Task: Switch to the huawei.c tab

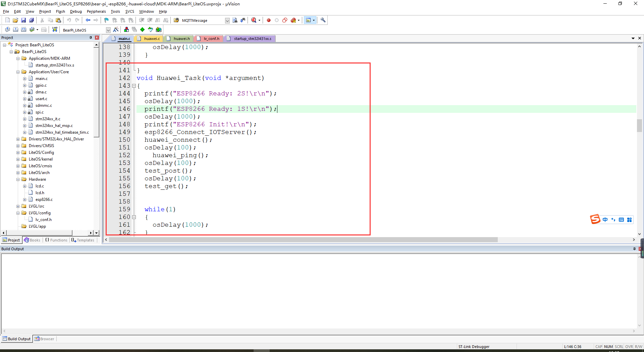Action: pos(148,39)
